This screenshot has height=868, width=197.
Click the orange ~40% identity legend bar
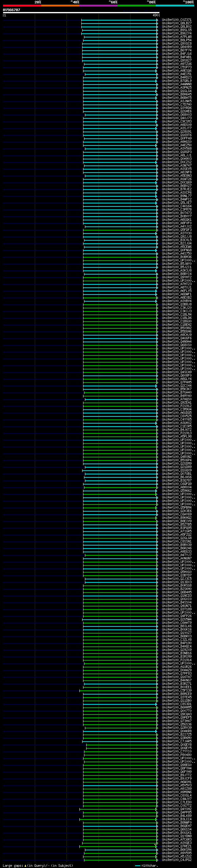click(x=60, y=6)
